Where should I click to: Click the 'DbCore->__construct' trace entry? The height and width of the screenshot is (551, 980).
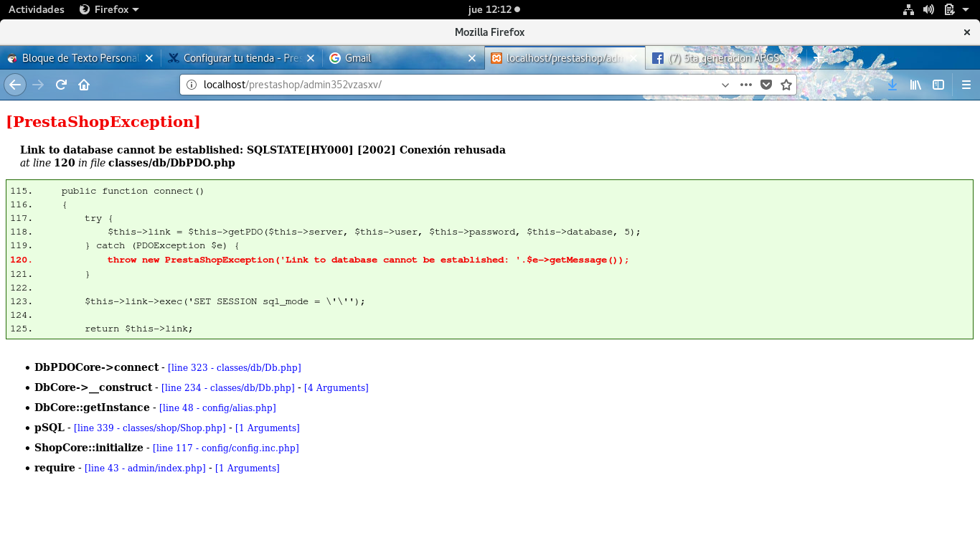(93, 387)
